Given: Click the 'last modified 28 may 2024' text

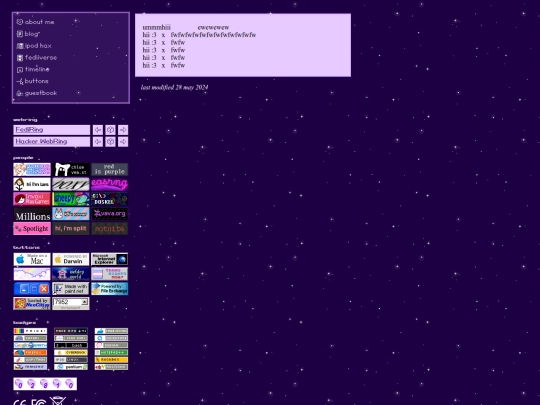Looking at the screenshot, I should click(174, 87).
